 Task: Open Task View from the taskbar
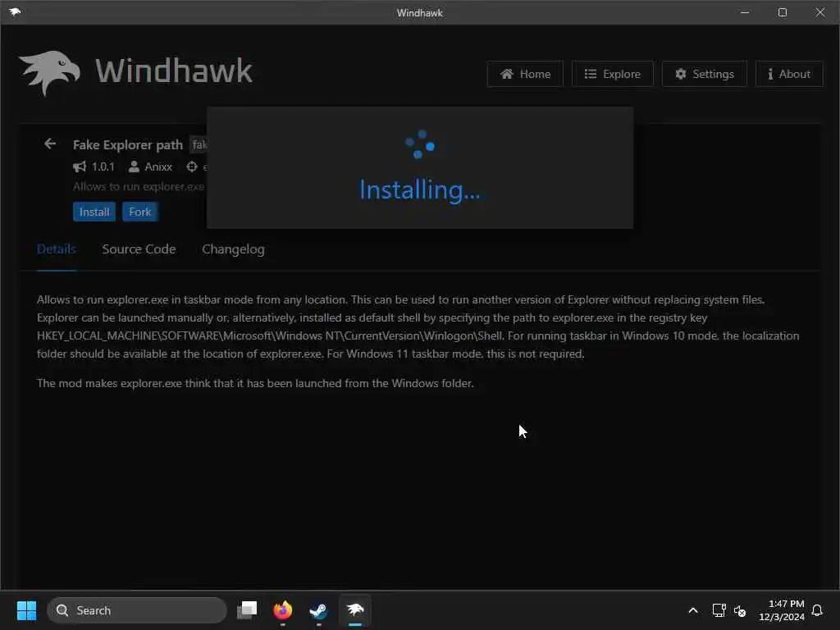click(x=247, y=610)
